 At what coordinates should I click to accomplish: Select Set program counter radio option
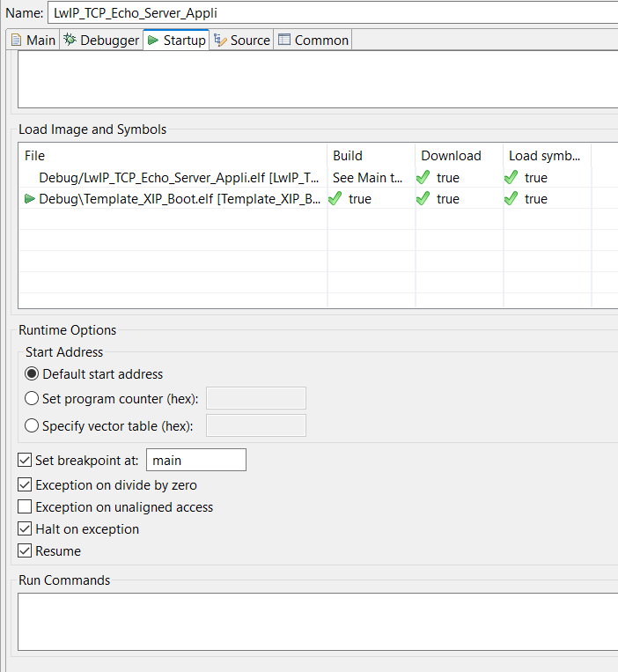click(33, 399)
